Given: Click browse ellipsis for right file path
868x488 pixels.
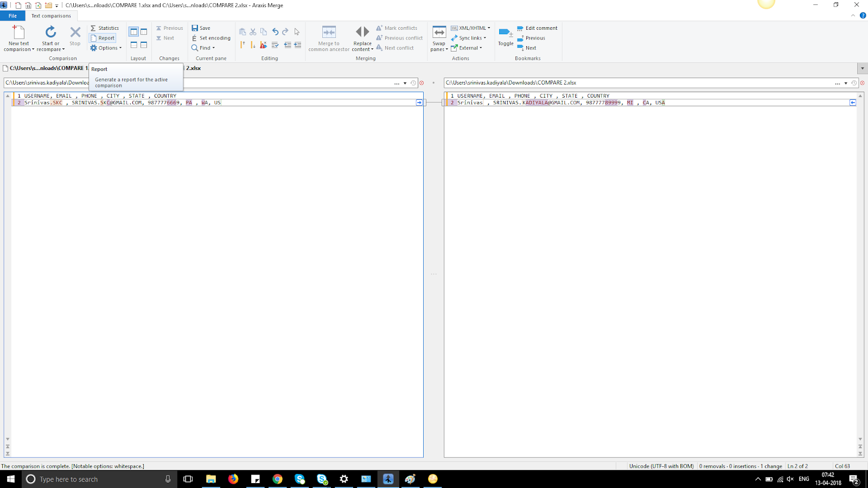Looking at the screenshot, I should coord(838,83).
